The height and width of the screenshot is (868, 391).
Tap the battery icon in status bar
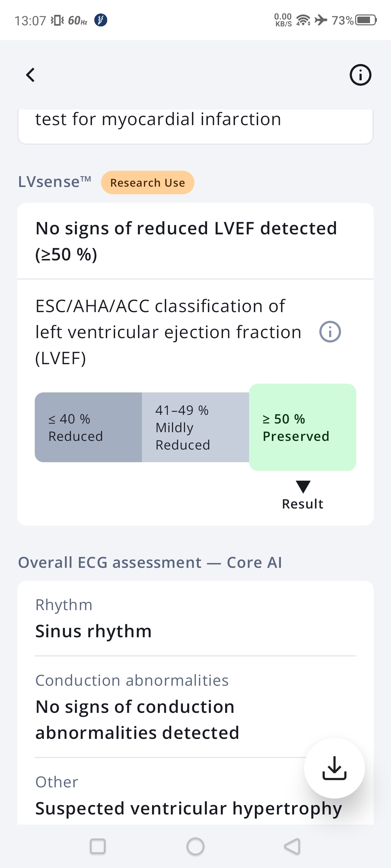tap(366, 20)
